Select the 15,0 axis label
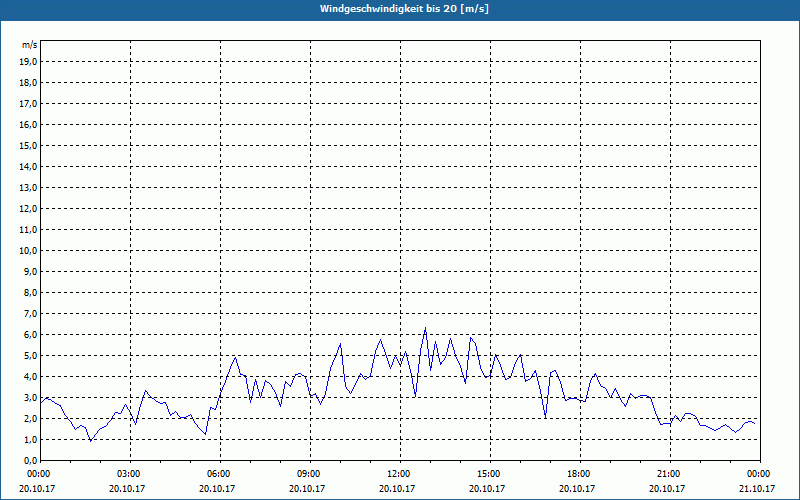Screen dimensions: 800x500 coord(29,145)
